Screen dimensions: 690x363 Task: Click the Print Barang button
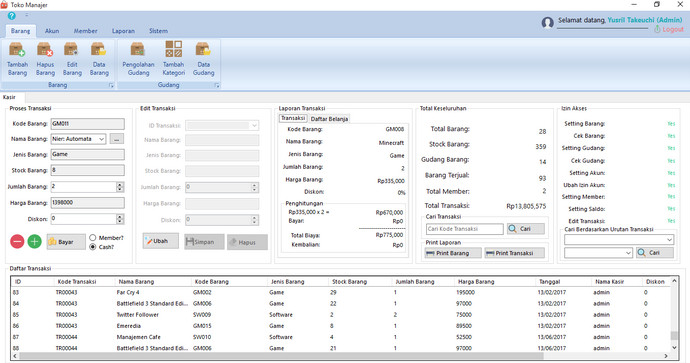pyautogui.click(x=453, y=253)
